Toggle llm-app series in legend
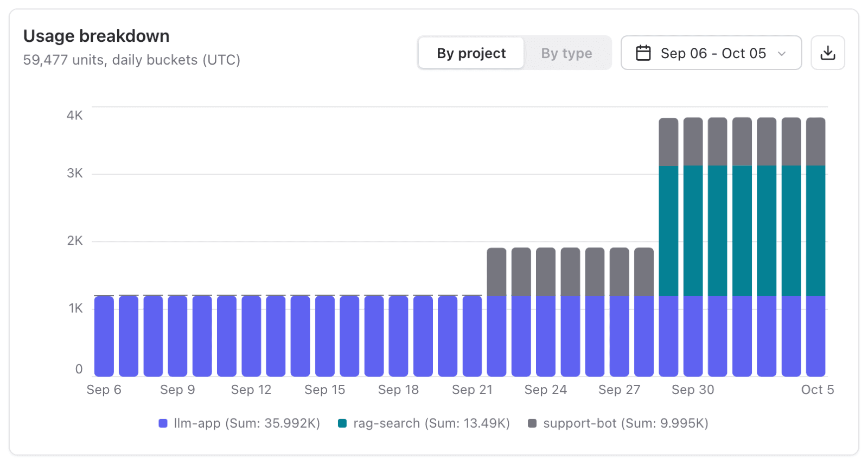Viewport: 868px width, 464px height. click(239, 423)
